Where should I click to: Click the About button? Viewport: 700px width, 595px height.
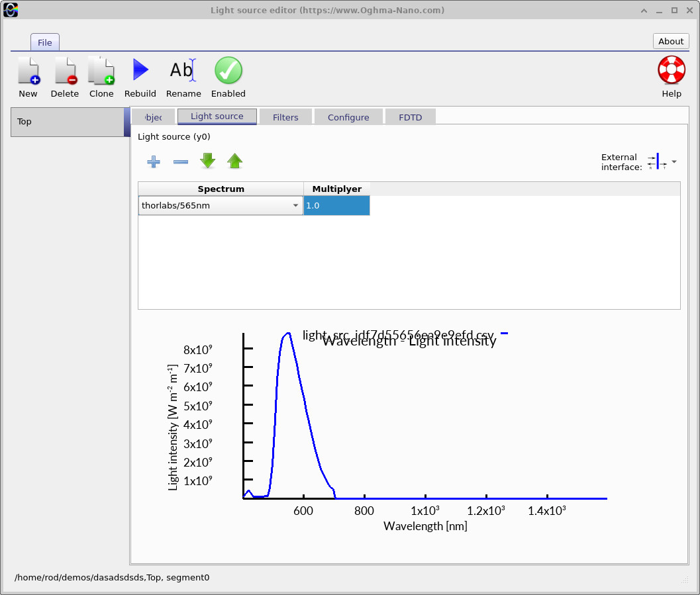click(x=671, y=41)
